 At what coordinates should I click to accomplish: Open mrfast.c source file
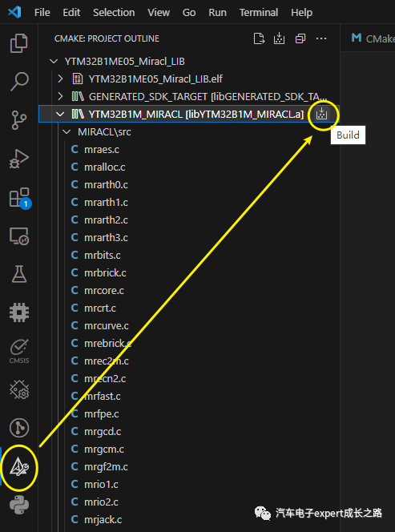pos(102,397)
